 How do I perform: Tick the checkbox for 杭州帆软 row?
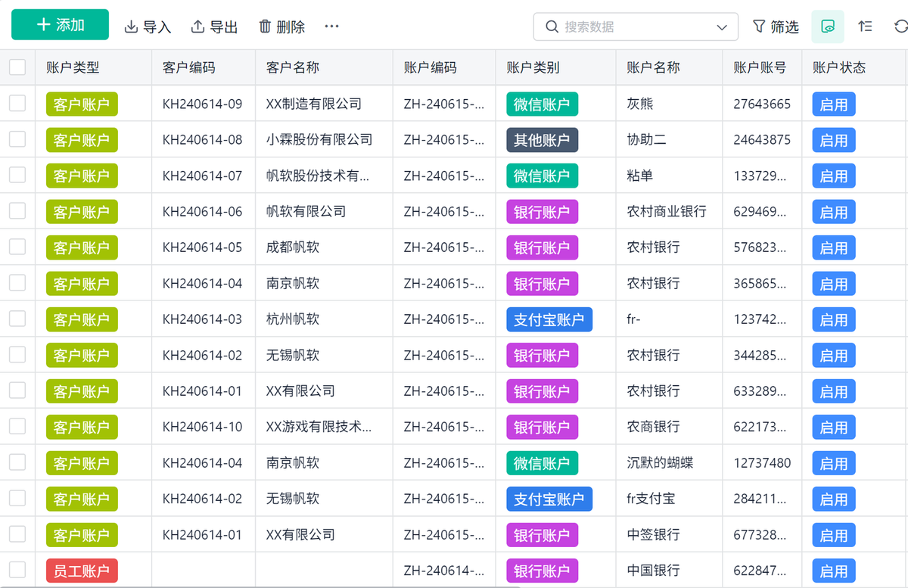(17, 319)
